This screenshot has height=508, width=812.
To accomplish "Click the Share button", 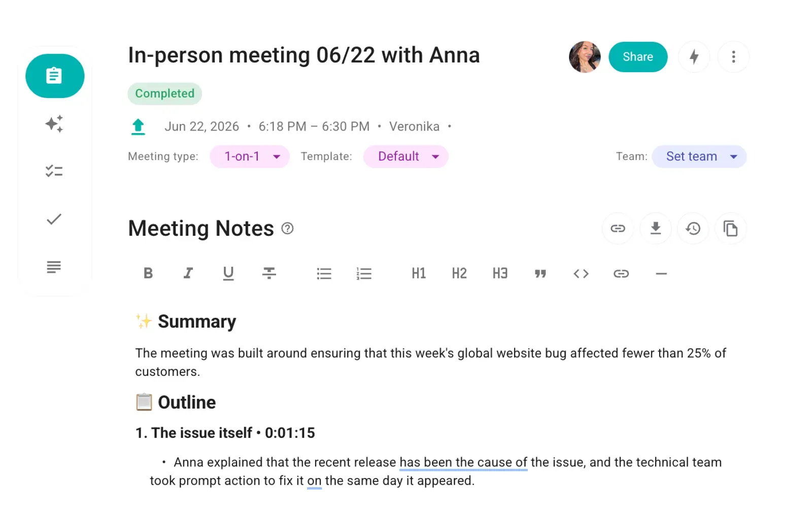I will 638,57.
